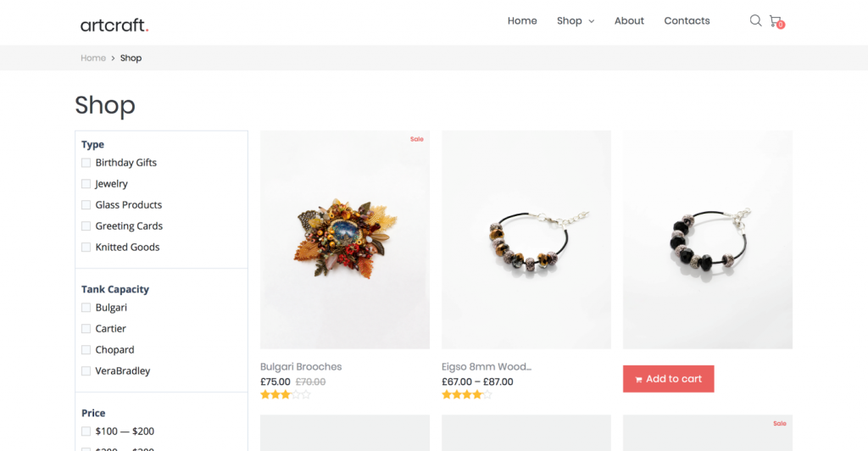
Task: Check the Jewelry type filter
Action: tap(86, 184)
